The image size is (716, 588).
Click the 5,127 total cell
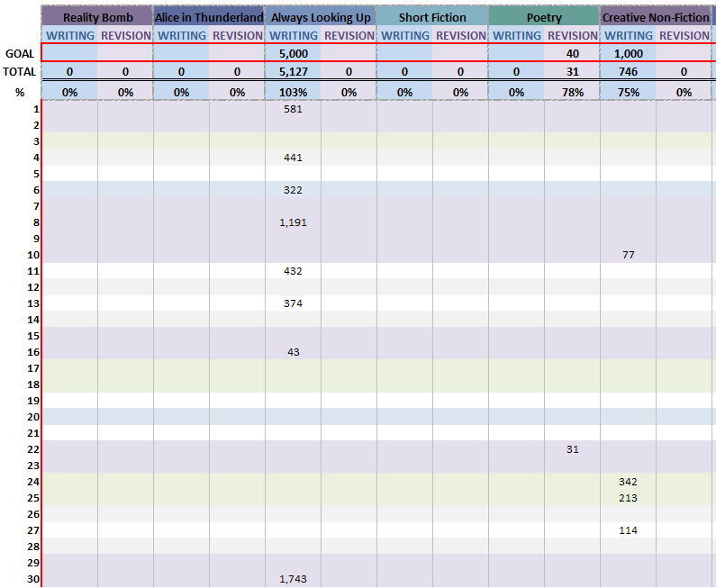tap(294, 72)
